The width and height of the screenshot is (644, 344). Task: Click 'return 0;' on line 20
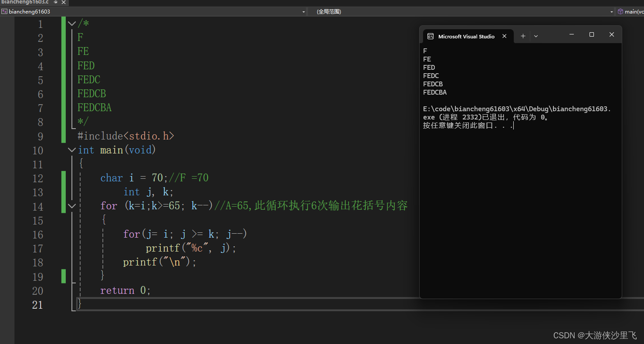125,290
